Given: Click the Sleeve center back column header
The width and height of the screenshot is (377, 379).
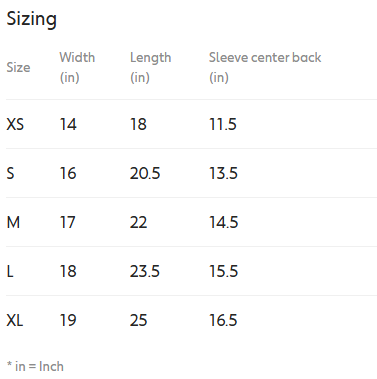Looking at the screenshot, I should tap(265, 67).
